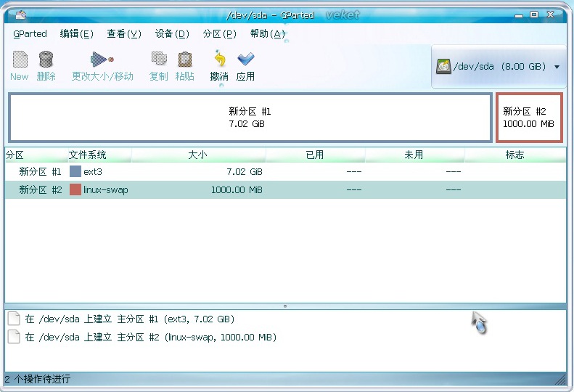The height and width of the screenshot is (392, 574).
Task: Click the 大小 column header
Action: [x=198, y=155]
